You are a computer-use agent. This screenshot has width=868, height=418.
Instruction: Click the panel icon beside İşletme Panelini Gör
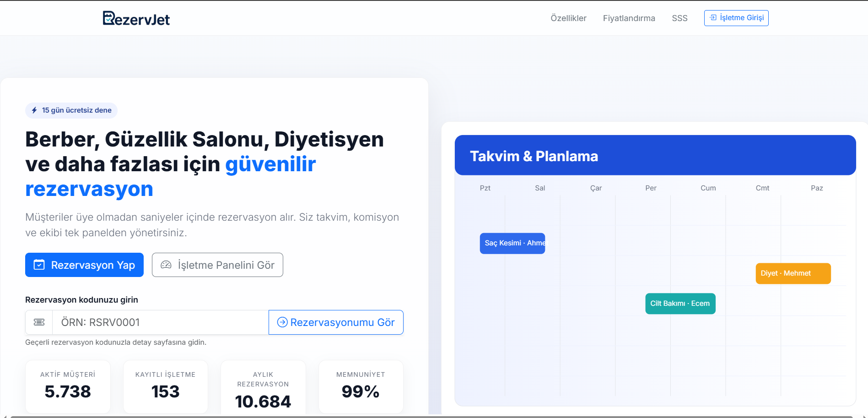click(x=166, y=265)
